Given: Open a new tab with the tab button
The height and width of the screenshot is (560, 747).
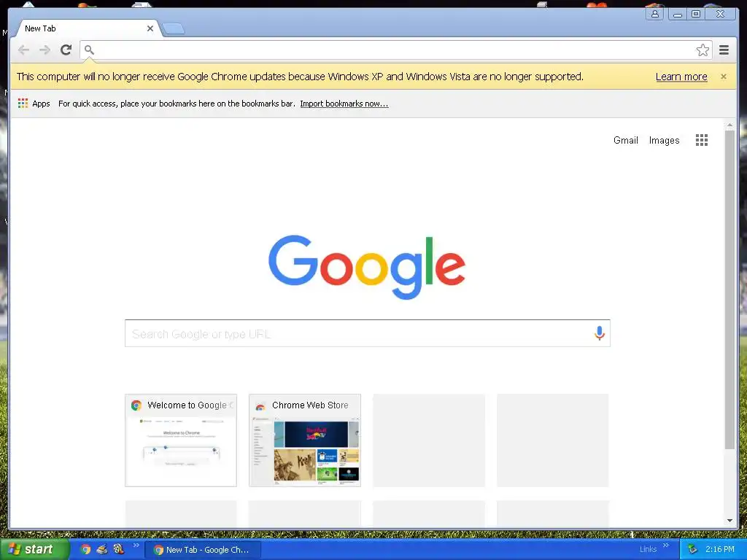Looking at the screenshot, I should point(174,29).
